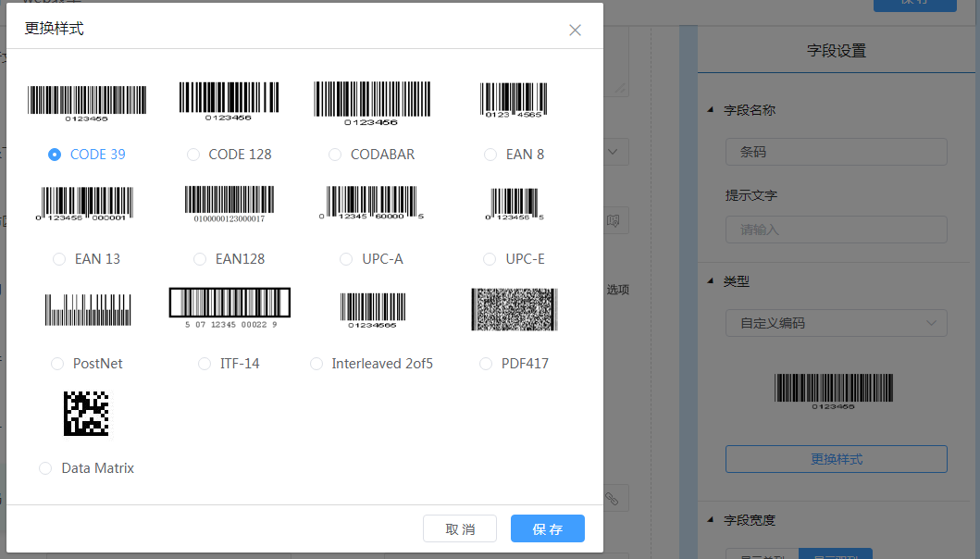Click the CODE 128 barcode sample image
The image size is (980, 559).
[x=229, y=101]
